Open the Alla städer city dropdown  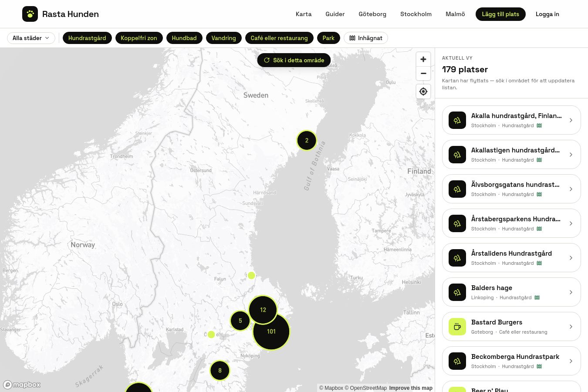click(31, 38)
